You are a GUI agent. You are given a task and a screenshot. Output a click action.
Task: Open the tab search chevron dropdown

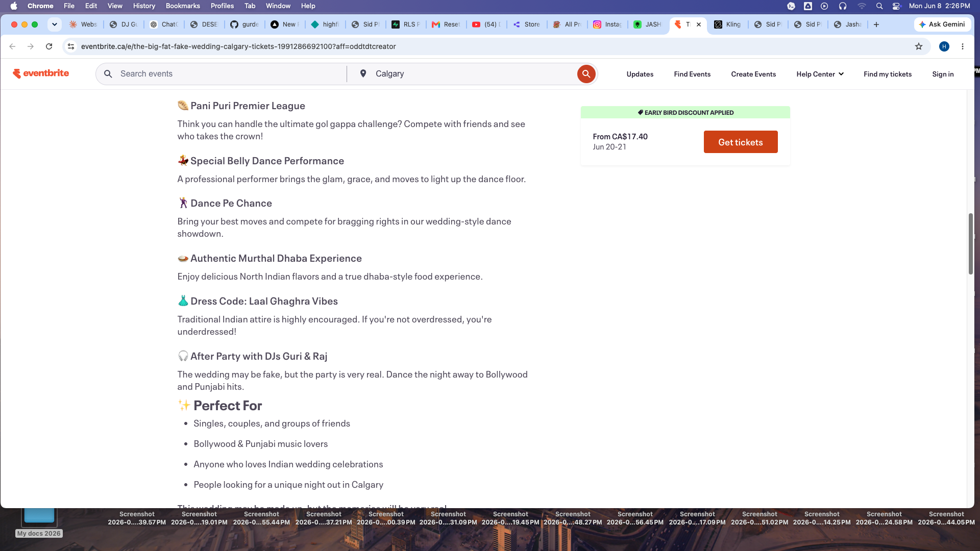point(55,24)
